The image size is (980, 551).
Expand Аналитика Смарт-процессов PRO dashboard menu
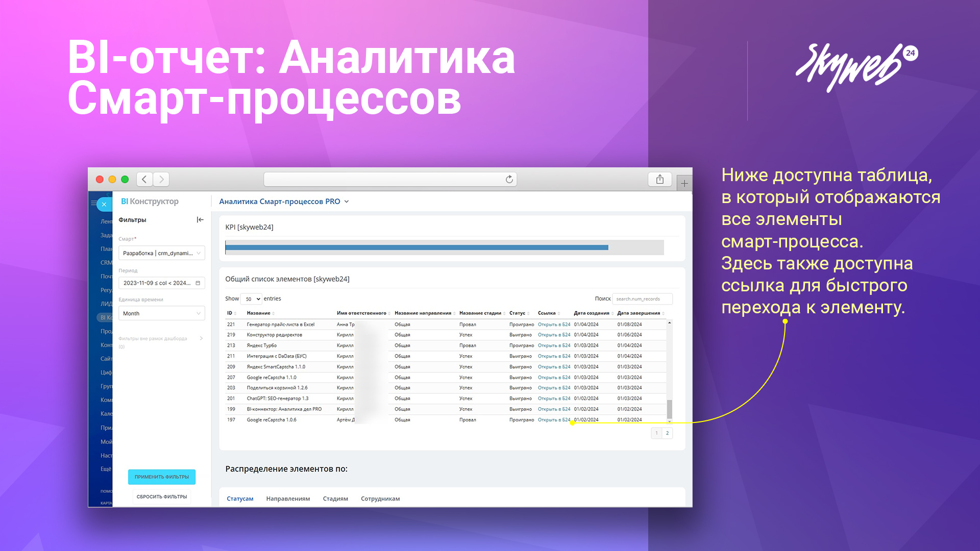(x=347, y=202)
